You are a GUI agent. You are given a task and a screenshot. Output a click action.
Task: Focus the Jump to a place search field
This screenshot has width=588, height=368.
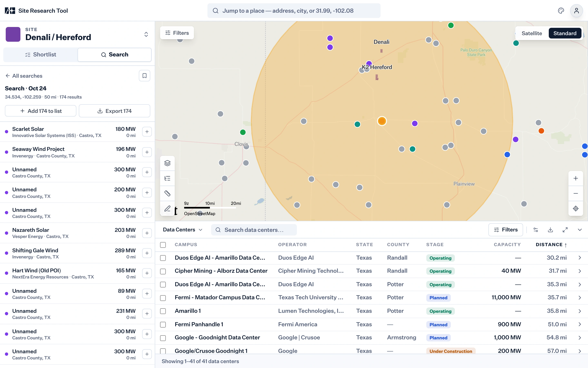[x=294, y=11]
